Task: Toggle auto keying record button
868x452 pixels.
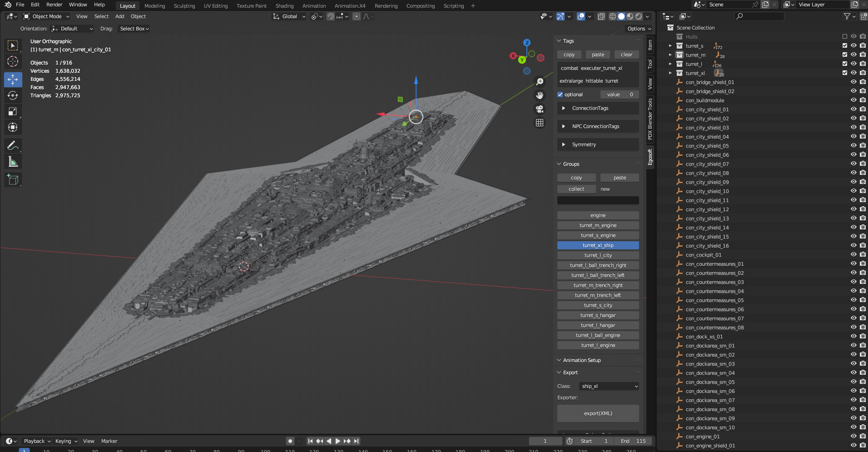Action: click(290, 441)
